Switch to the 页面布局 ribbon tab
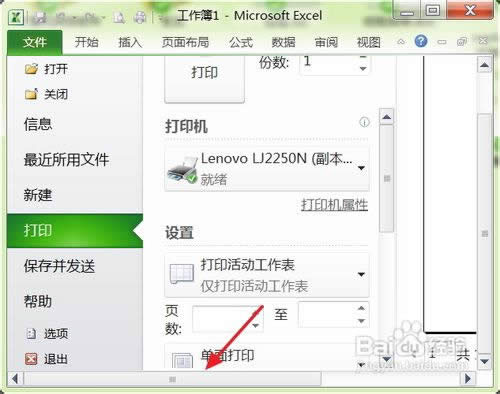Screen dimensions: 500x394 click(185, 42)
